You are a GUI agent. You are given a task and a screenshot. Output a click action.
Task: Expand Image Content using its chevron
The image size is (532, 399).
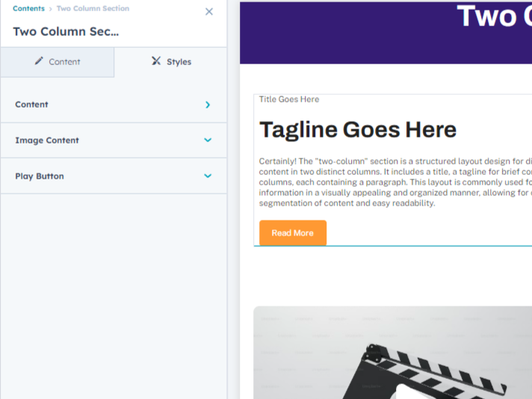click(208, 140)
